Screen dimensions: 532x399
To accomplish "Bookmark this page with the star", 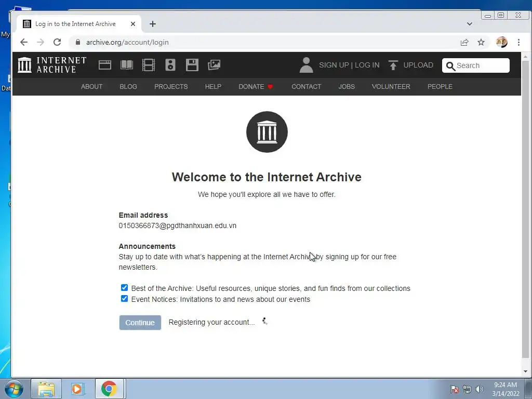I will pyautogui.click(x=481, y=42).
